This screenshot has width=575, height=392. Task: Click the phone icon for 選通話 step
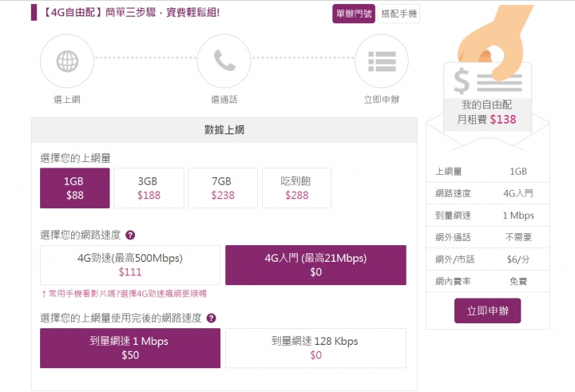pyautogui.click(x=224, y=60)
